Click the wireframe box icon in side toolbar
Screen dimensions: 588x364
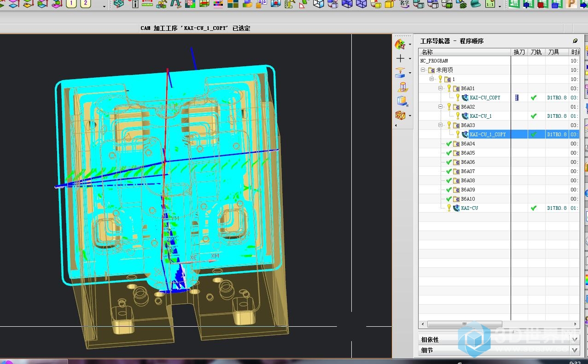401,115
